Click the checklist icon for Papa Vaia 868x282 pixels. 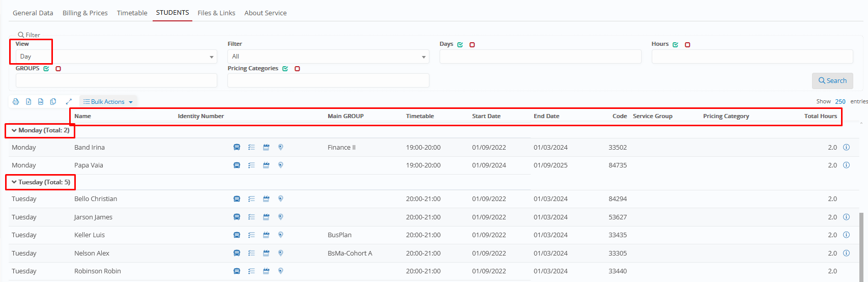tap(251, 165)
